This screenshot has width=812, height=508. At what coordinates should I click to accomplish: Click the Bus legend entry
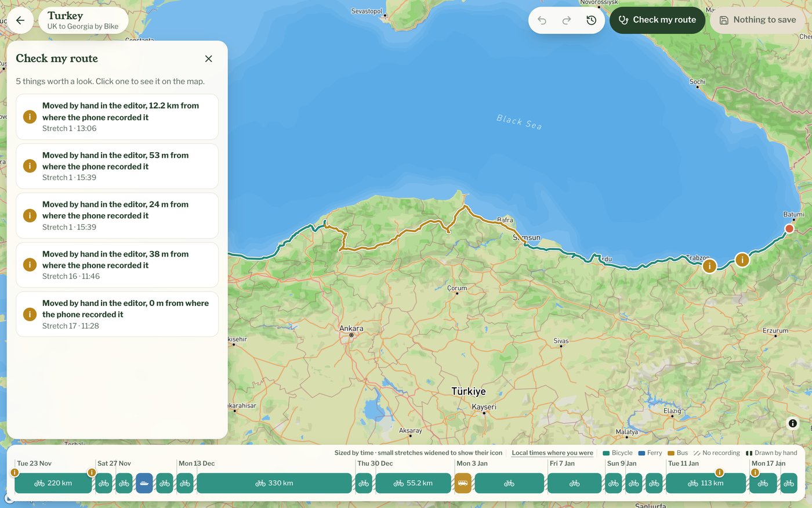(677, 453)
